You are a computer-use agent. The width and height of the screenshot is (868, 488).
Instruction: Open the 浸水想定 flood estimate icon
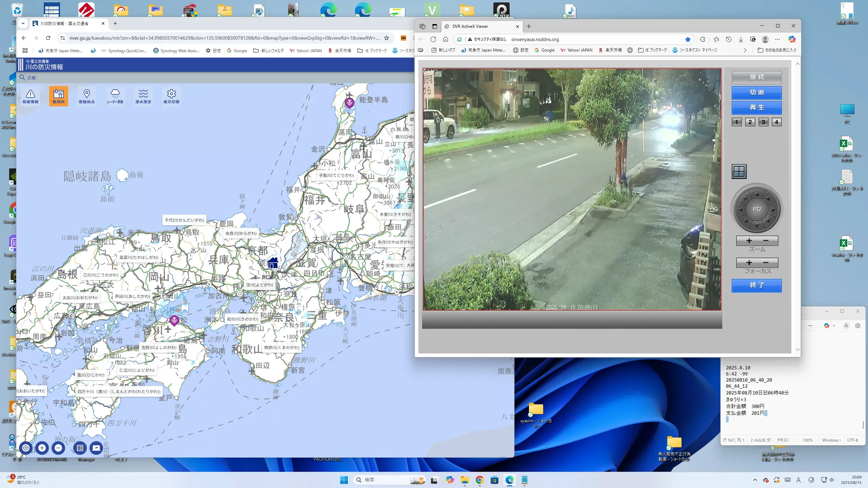click(x=143, y=96)
